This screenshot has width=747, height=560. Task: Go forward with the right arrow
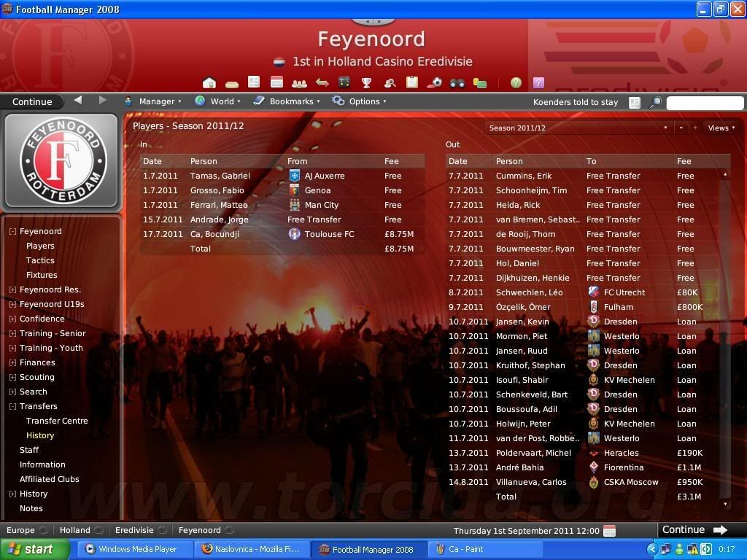102,100
